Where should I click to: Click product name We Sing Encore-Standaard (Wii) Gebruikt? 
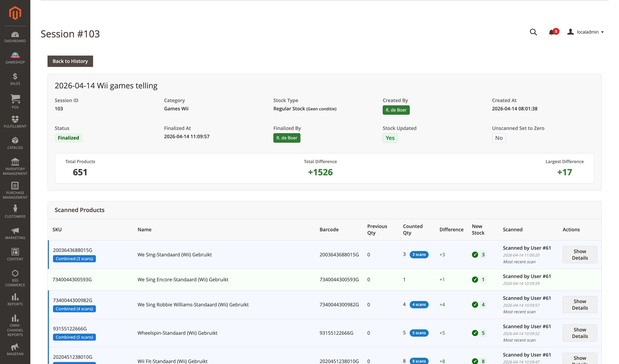tap(183, 280)
